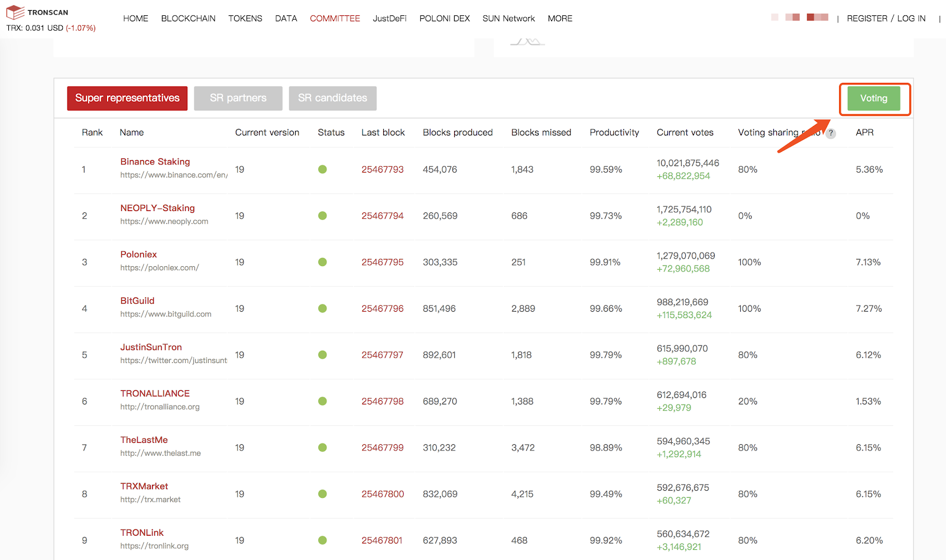Viewport: 946px width, 560px height.
Task: Open the DATA menu
Action: 286,18
